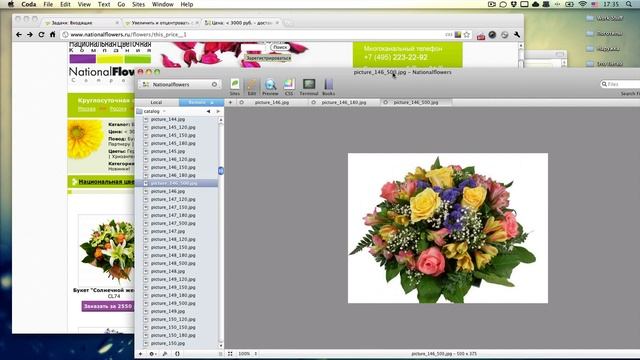The height and width of the screenshot is (360, 640).
Task: Open the Sites menu
Action: [x=138, y=4]
